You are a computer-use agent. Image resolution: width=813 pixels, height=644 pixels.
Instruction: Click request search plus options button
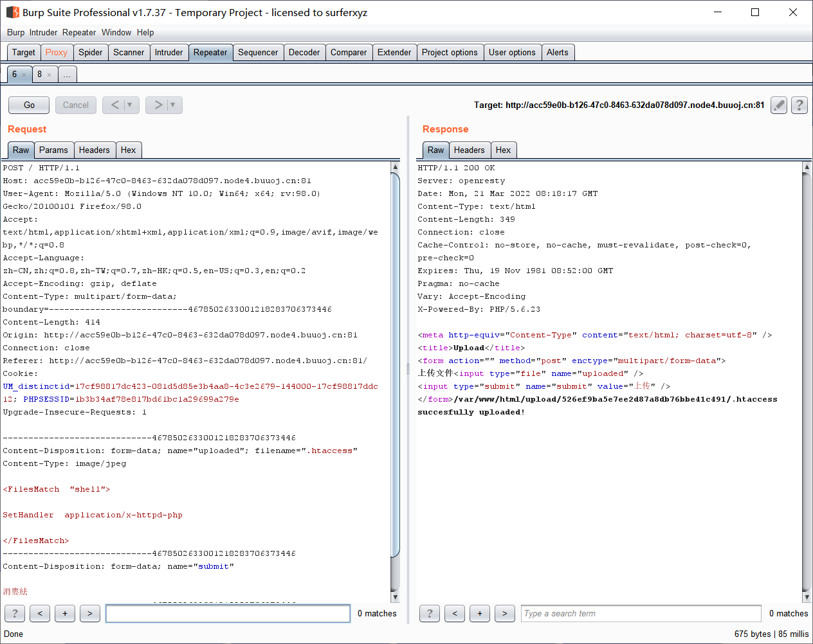pos(65,614)
